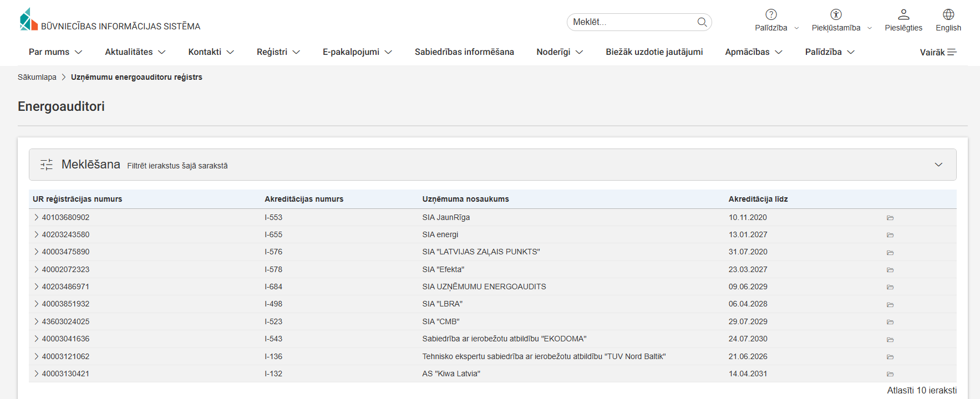Expand row 40002072323 details
Viewport: 980px width, 399px height.
pos(37,269)
